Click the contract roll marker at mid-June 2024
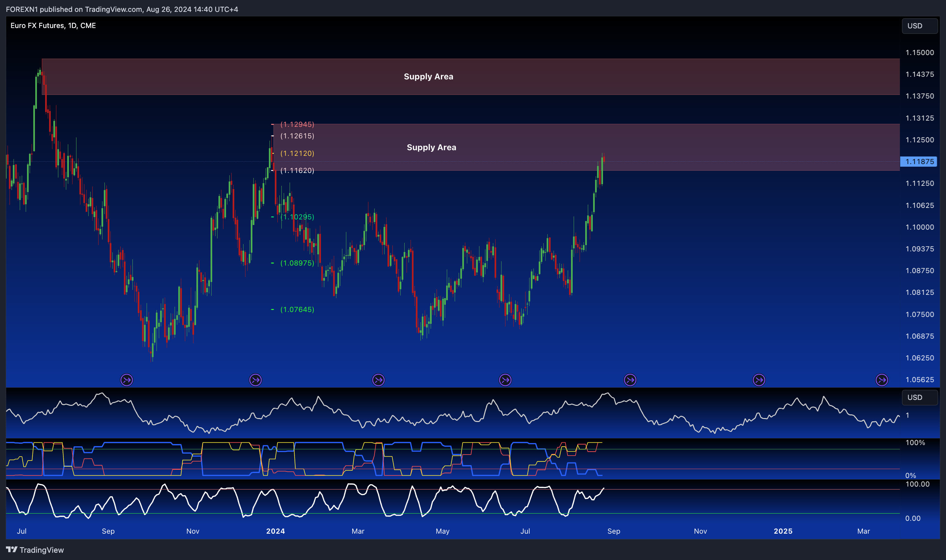Image resolution: width=946 pixels, height=560 pixels. (505, 379)
